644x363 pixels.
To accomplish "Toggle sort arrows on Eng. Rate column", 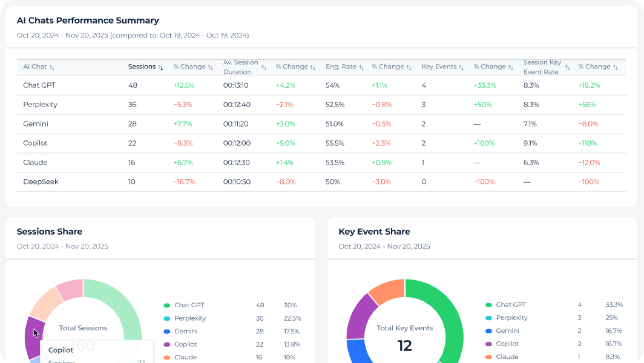I will coord(361,67).
